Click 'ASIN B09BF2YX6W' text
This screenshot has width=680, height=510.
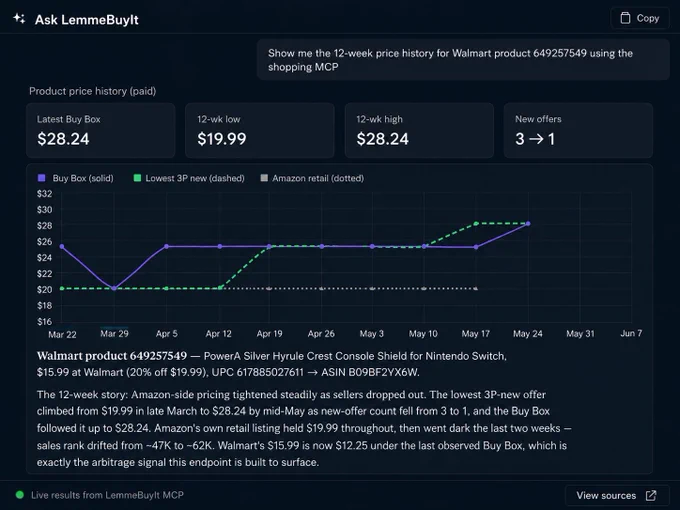pos(370,373)
